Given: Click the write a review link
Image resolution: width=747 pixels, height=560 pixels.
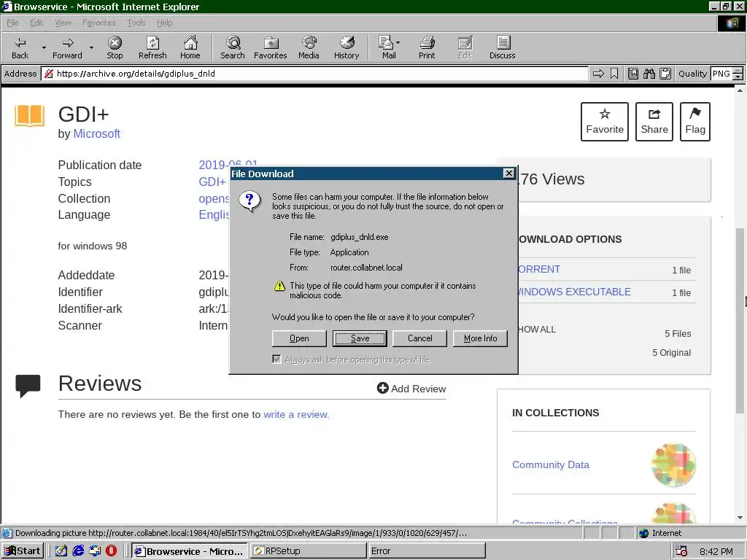Looking at the screenshot, I should click(295, 414).
